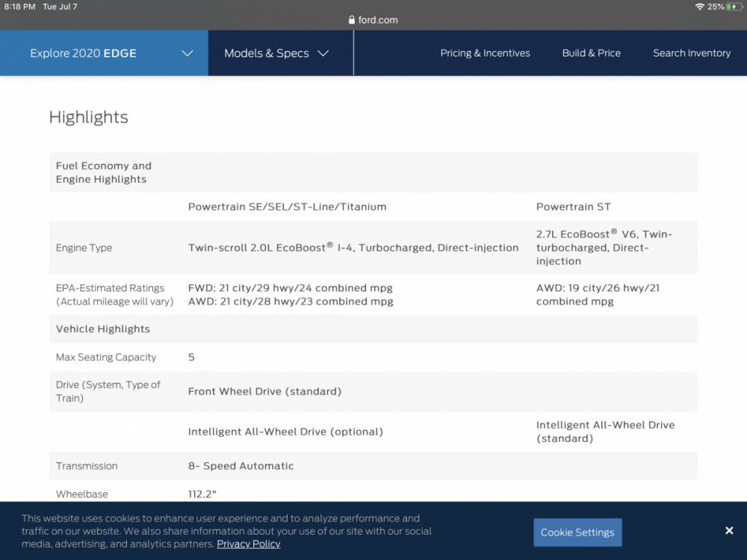
Task: Select Search Inventory in the navigation
Action: [x=691, y=53]
